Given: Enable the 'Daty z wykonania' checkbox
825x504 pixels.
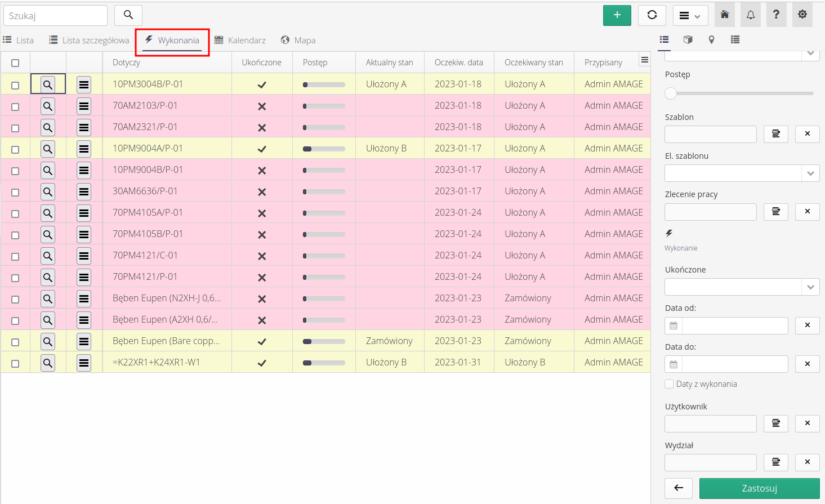Looking at the screenshot, I should [x=669, y=384].
